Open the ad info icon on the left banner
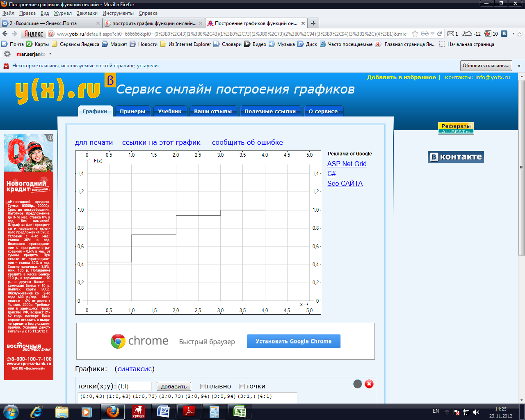Viewport: 525px width, 420px height. coord(50,138)
